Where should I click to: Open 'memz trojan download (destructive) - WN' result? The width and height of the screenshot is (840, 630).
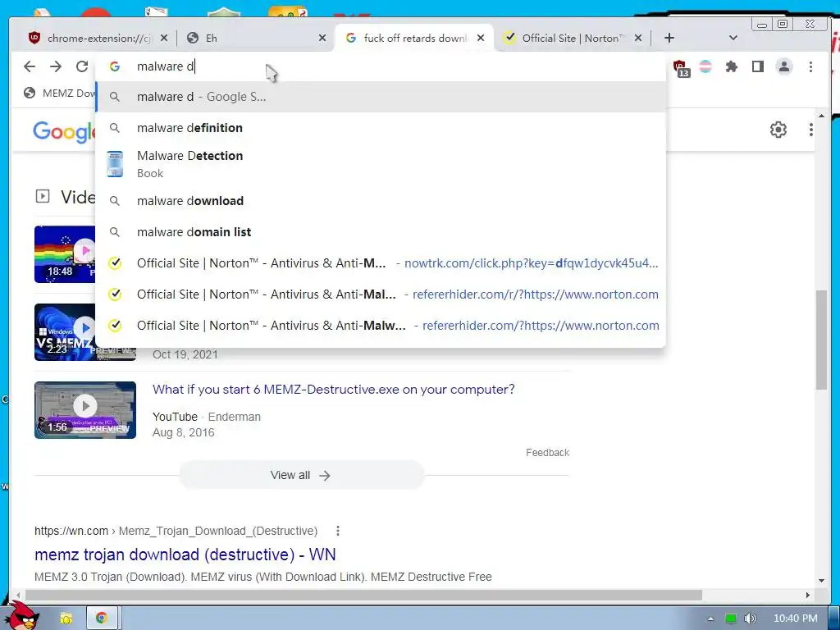pos(185,555)
